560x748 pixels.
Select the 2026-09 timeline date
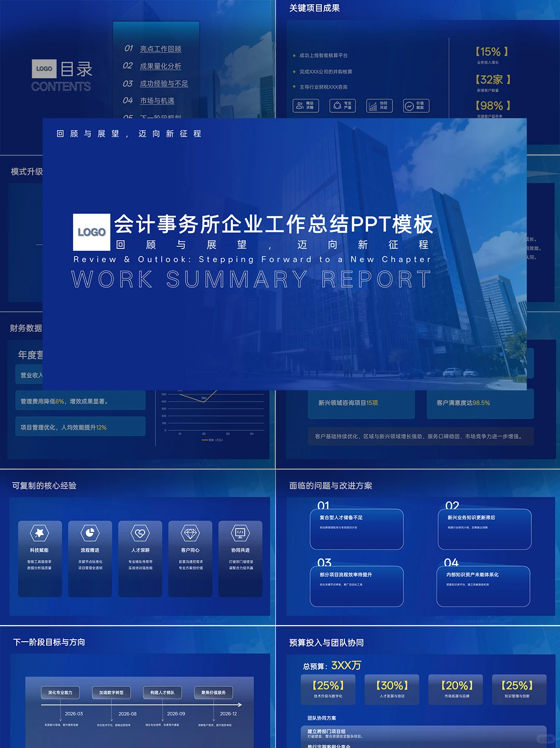click(x=176, y=714)
